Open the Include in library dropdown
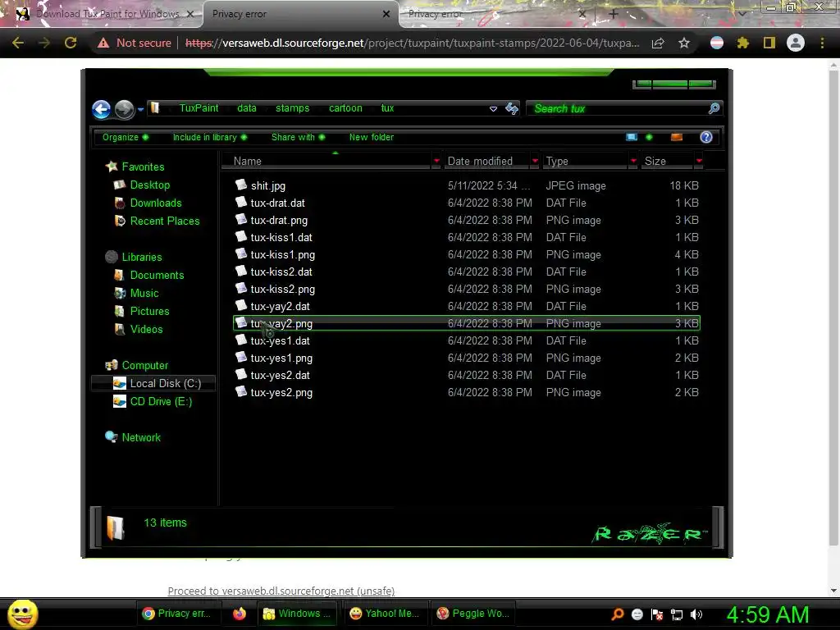The image size is (840, 630). point(210,137)
